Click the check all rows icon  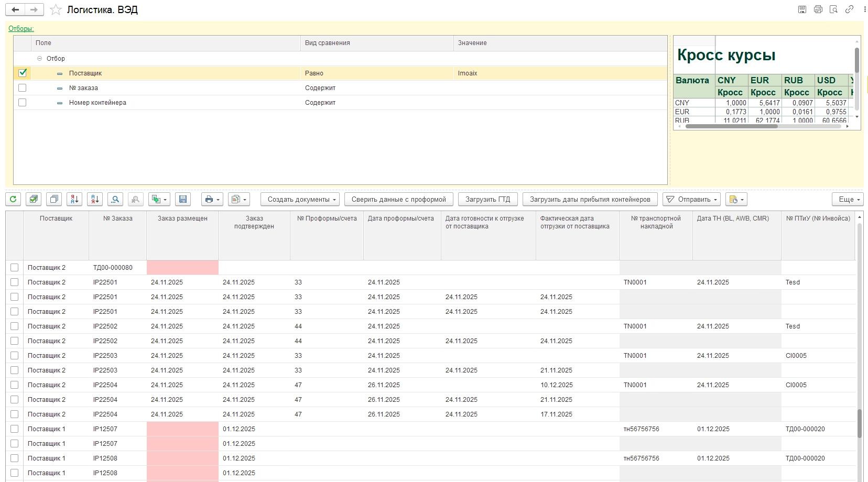pos(34,199)
